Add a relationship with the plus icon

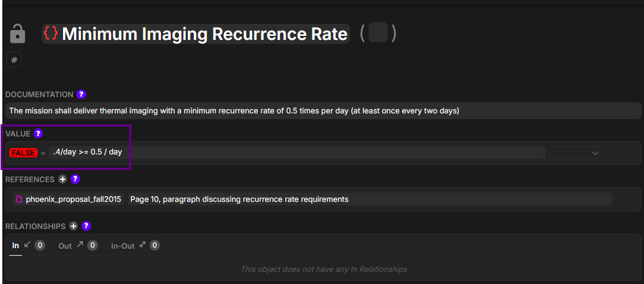(x=73, y=226)
